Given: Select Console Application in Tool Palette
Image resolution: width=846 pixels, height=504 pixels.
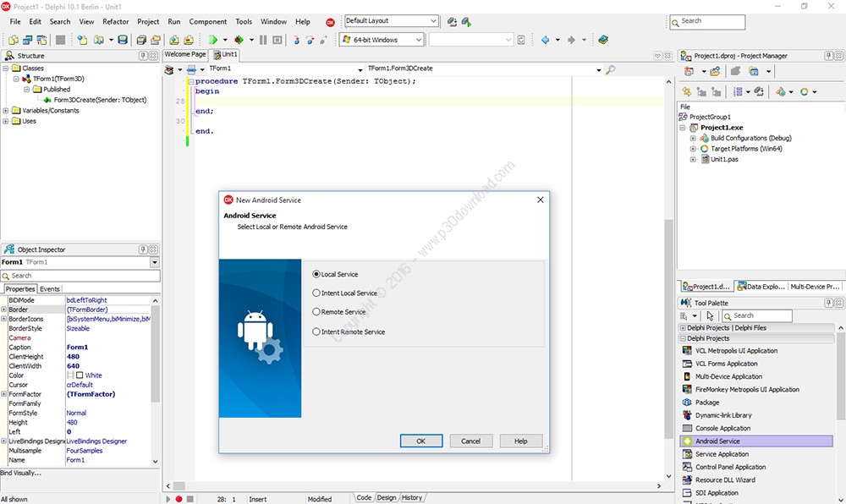Looking at the screenshot, I should point(722,429).
